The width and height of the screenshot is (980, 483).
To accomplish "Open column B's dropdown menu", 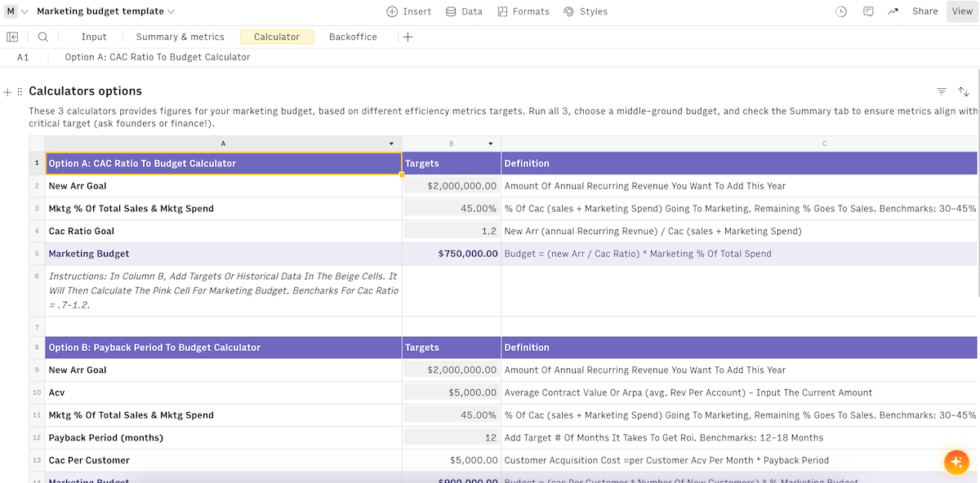I will (490, 143).
